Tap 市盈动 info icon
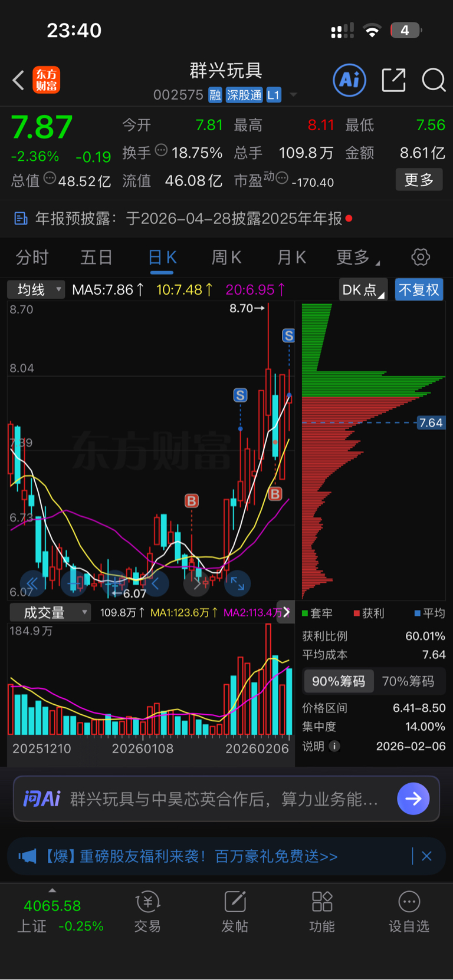The image size is (453, 980). (282, 177)
